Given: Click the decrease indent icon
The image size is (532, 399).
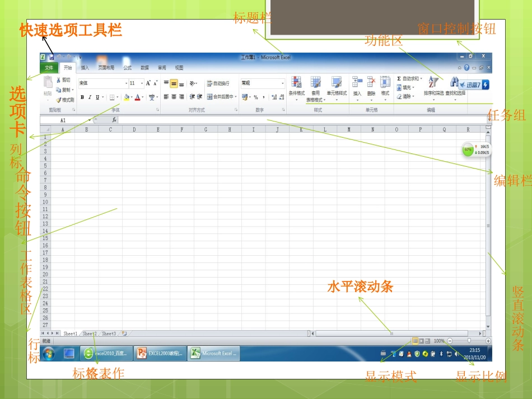Looking at the screenshot, I should tap(192, 97).
